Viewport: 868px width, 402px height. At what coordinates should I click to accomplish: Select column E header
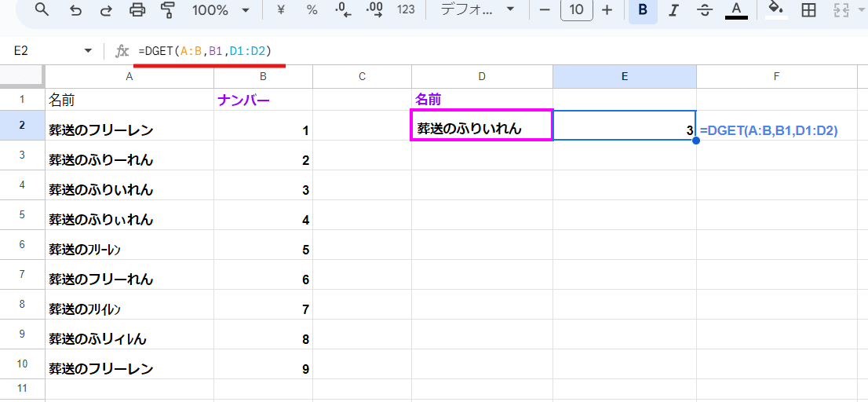[x=625, y=76]
